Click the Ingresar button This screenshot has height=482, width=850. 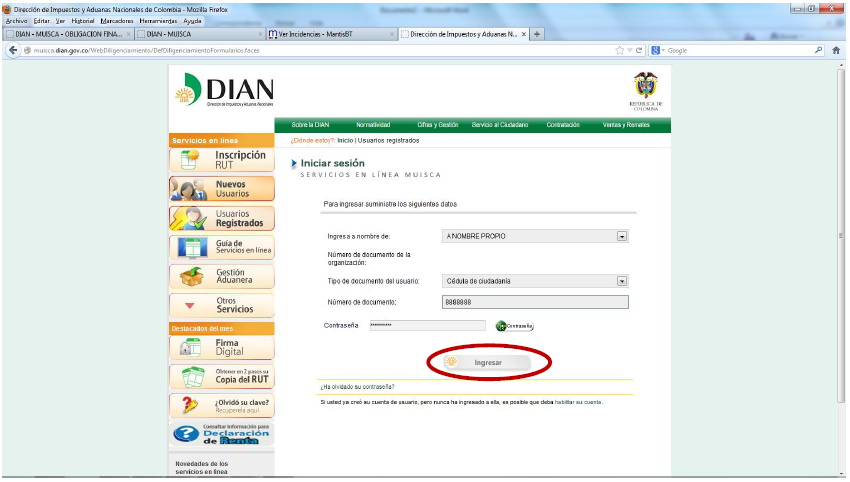pos(487,362)
